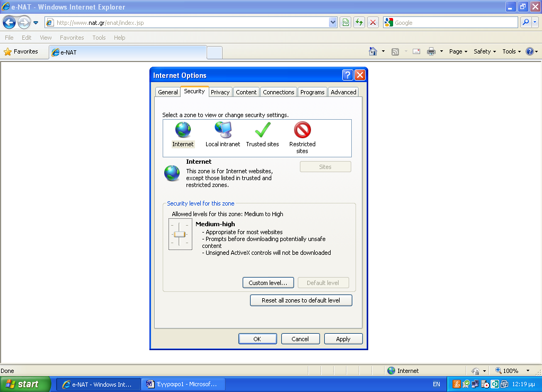Open the Safety dropdown menu

pos(485,51)
